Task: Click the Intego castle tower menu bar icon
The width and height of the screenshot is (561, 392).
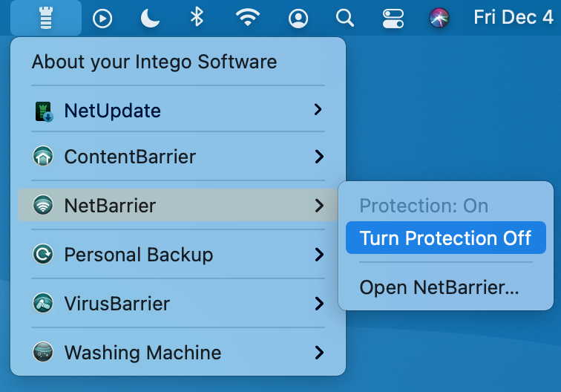Action: click(x=46, y=18)
